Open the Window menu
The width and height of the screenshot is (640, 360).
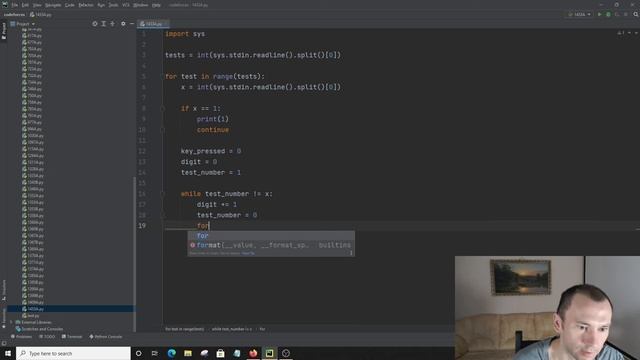coord(141,5)
